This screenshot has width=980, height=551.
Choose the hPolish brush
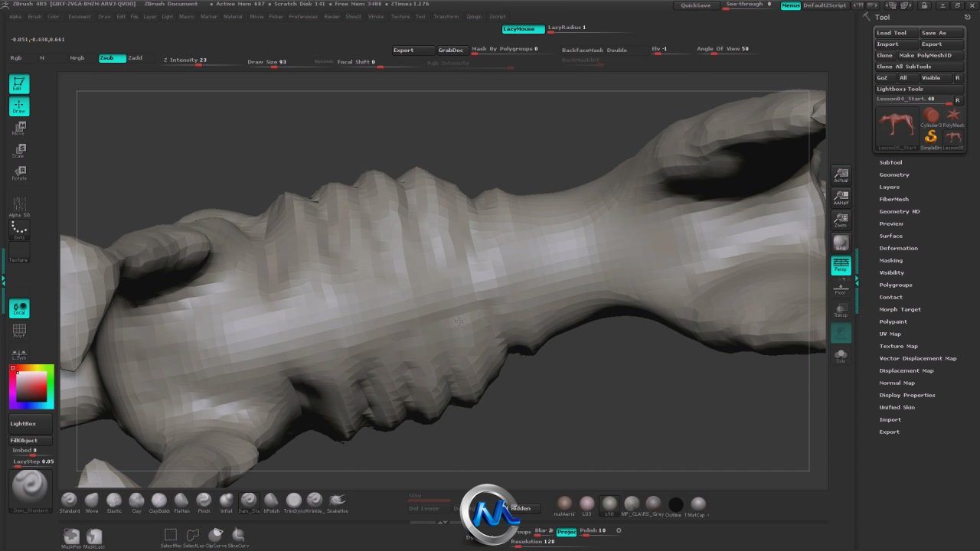click(x=271, y=502)
